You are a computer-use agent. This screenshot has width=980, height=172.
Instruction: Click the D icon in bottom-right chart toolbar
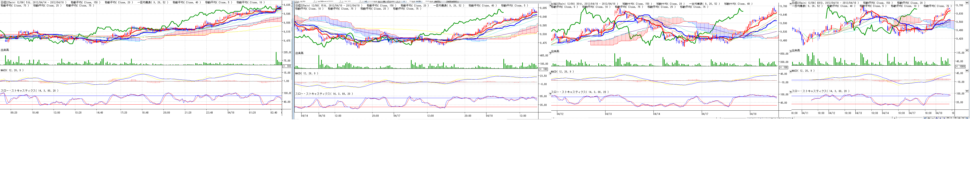click(948, 118)
